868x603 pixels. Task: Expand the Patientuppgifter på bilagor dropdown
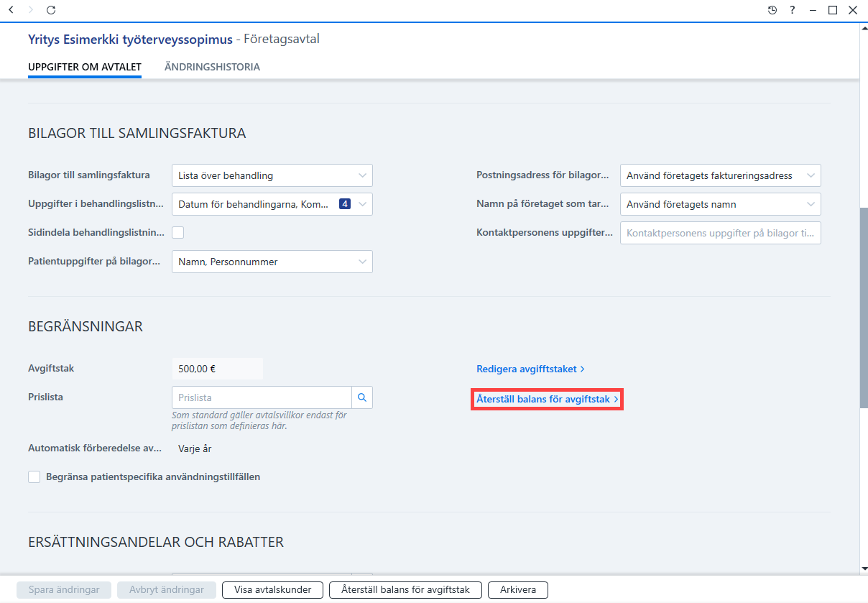(x=272, y=262)
